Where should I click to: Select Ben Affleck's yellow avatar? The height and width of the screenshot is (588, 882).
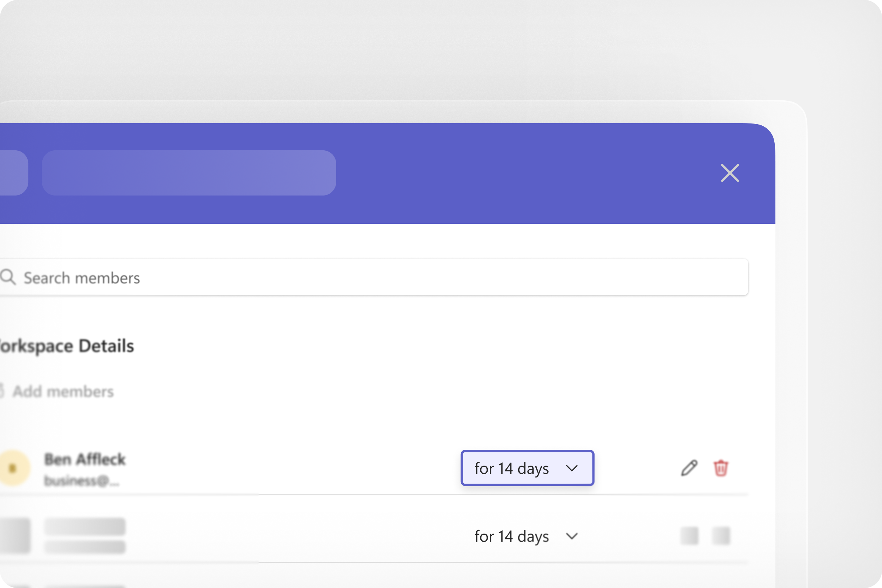[13, 468]
